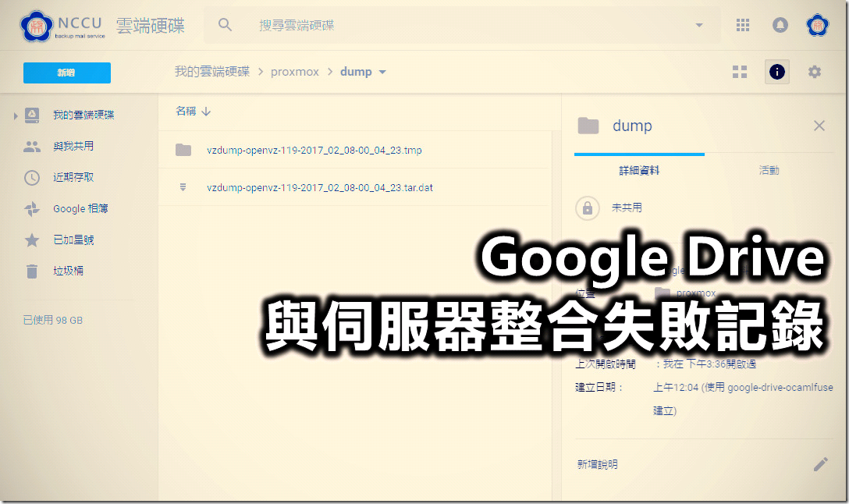
Task: Switch to the 詳細資料 tab
Action: pyautogui.click(x=639, y=171)
